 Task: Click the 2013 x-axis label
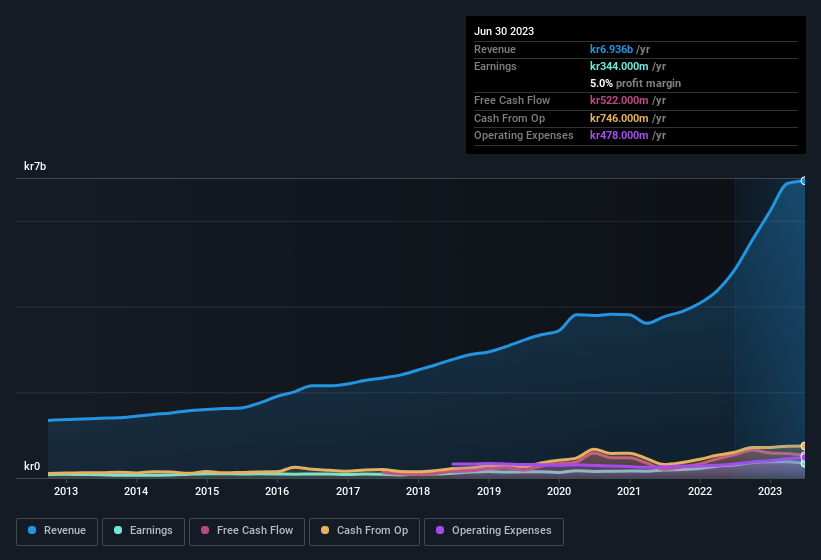coord(66,491)
